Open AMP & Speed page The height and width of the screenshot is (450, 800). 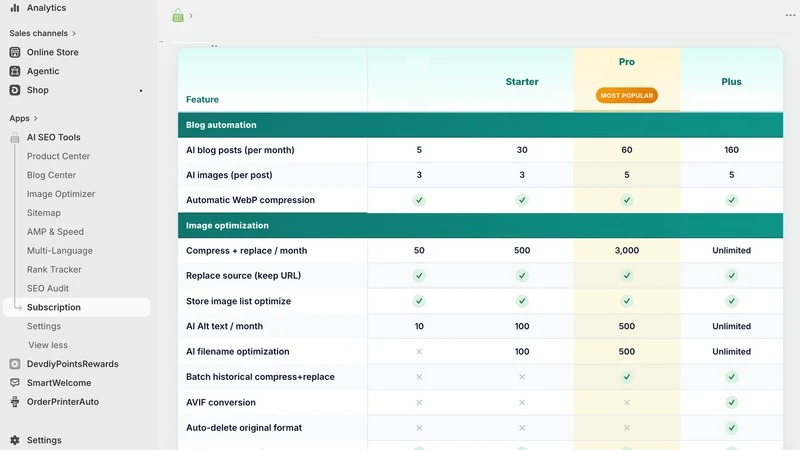point(55,232)
